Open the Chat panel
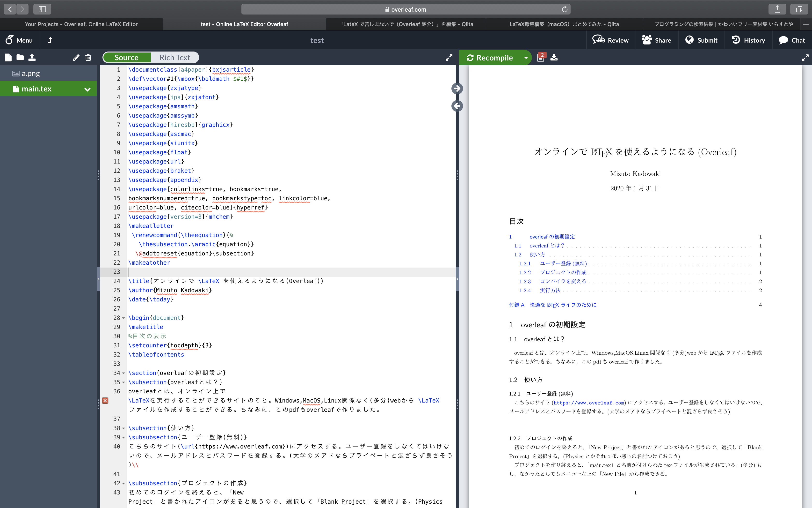This screenshot has width=812, height=508. tap(792, 40)
